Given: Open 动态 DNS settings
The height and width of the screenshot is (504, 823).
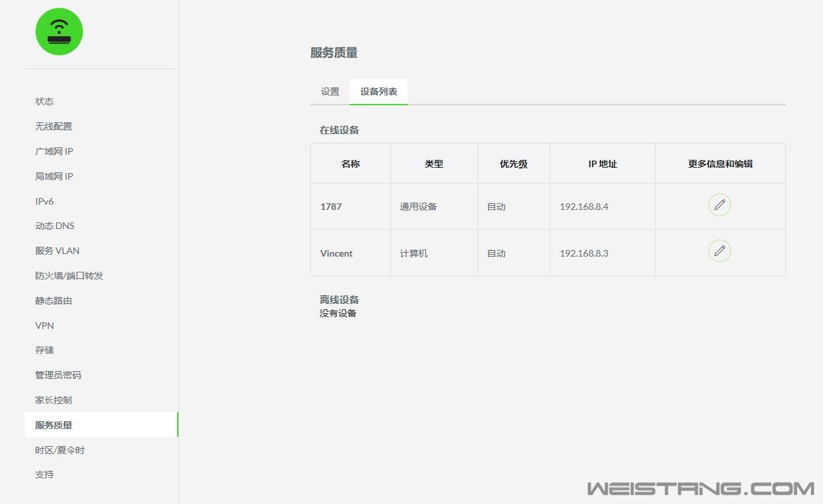Looking at the screenshot, I should click(x=55, y=226).
